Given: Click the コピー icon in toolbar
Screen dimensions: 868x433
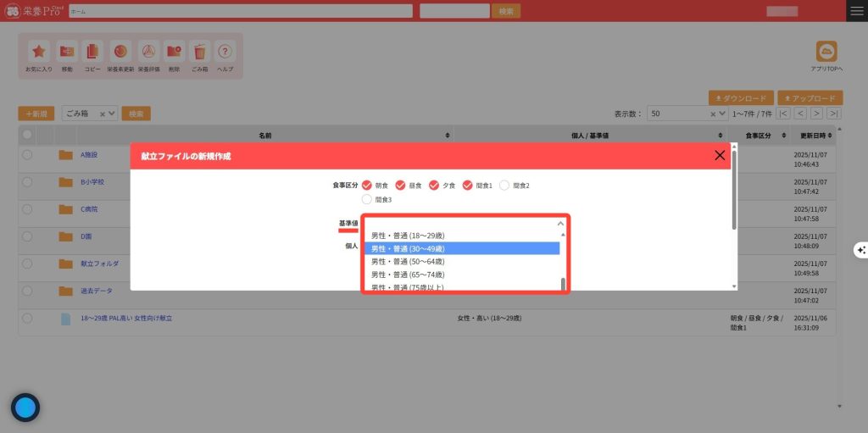Looking at the screenshot, I should tap(92, 52).
